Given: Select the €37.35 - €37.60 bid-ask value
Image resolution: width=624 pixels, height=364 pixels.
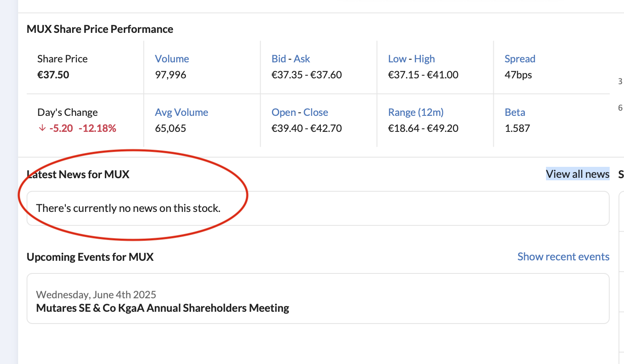Looking at the screenshot, I should [x=307, y=75].
